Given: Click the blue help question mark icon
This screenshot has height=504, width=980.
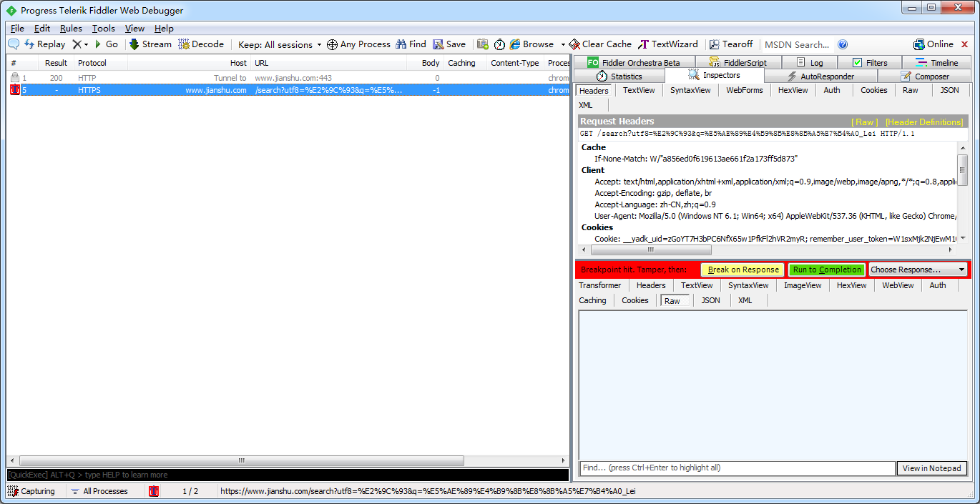Looking at the screenshot, I should coord(843,44).
